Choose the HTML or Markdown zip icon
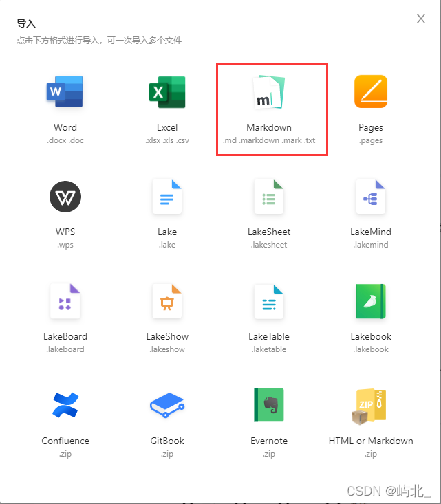 pos(369,406)
